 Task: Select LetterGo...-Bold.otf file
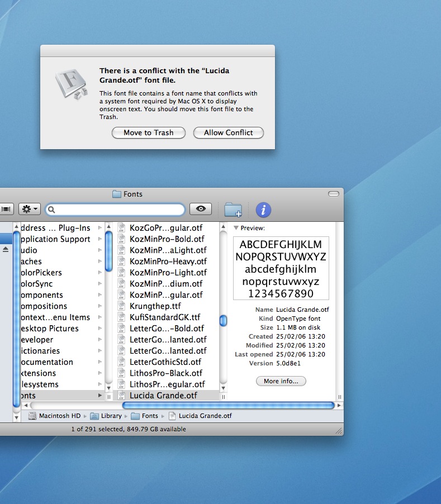[x=166, y=329]
